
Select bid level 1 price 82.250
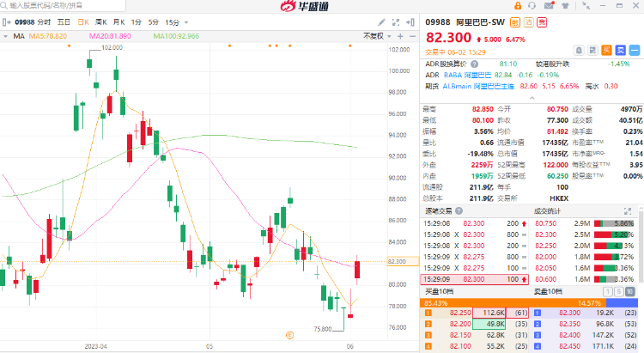click(460, 313)
